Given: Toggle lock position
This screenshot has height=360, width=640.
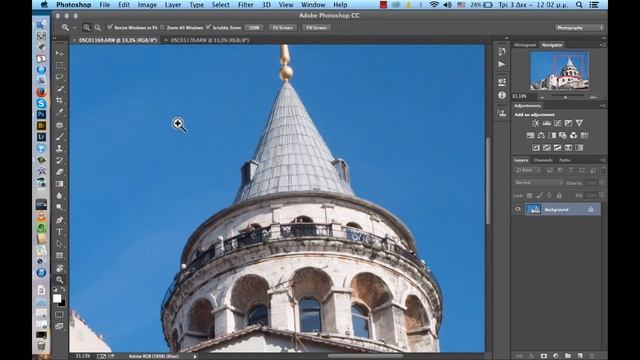Looking at the screenshot, I should coord(549,196).
